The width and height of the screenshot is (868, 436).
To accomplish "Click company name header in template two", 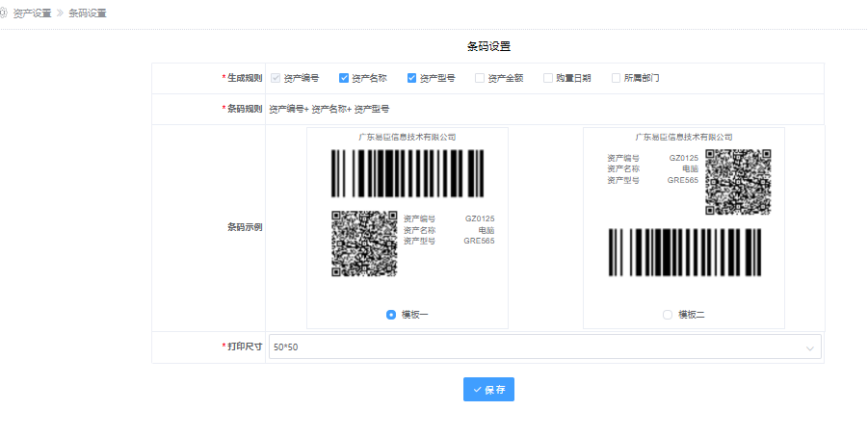I will point(684,137).
